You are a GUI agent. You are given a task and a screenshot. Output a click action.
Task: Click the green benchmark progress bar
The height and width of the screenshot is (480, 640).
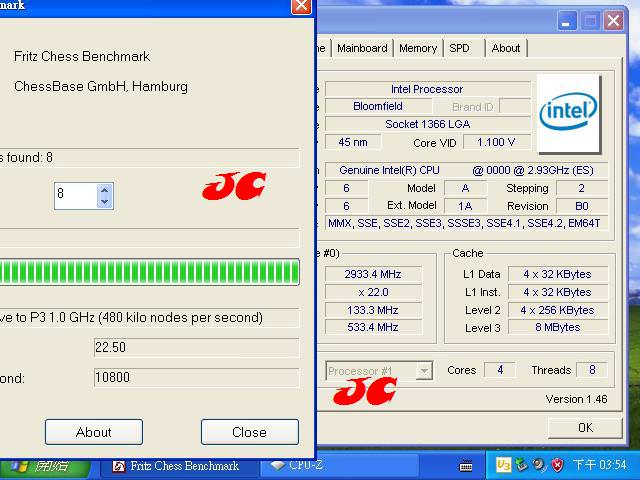[149, 272]
